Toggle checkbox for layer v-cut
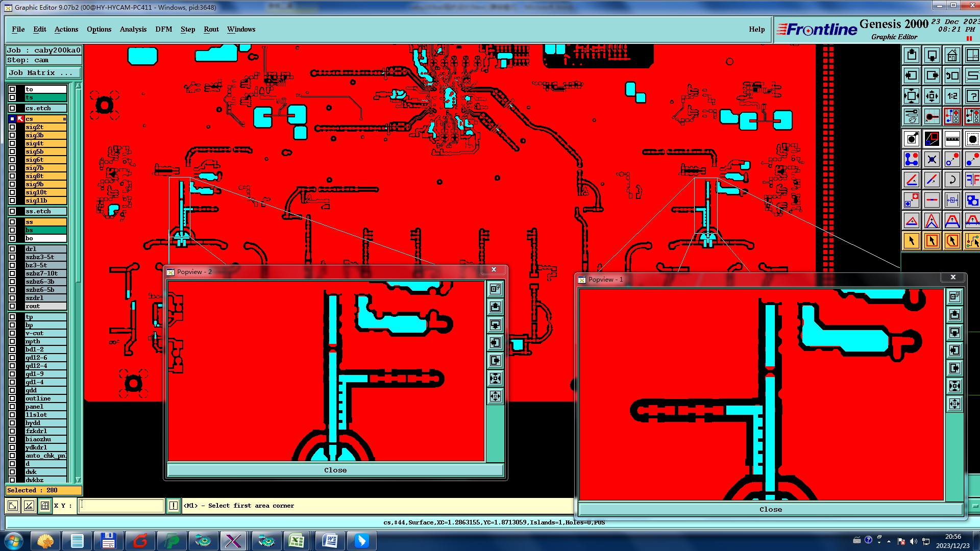Image resolution: width=980 pixels, height=551 pixels. (12, 333)
